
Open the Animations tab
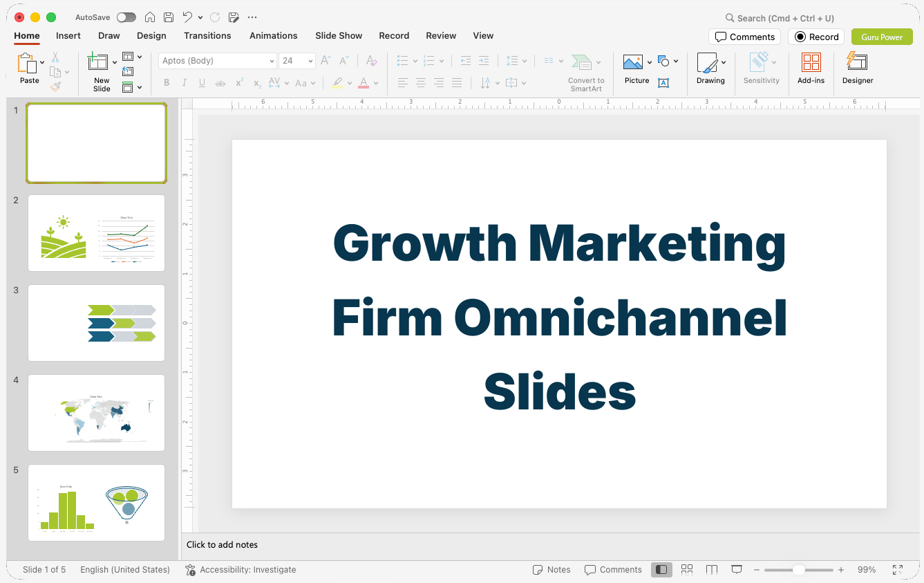273,35
